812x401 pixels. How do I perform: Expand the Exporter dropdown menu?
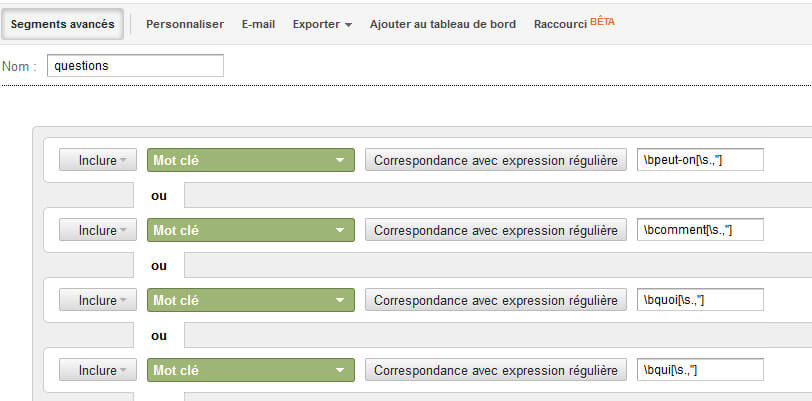(322, 24)
